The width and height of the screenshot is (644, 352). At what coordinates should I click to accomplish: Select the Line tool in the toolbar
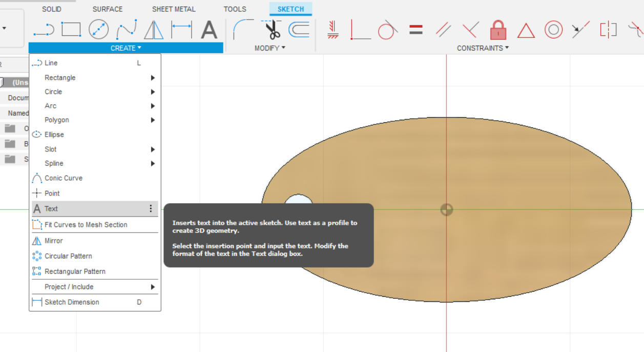44,30
